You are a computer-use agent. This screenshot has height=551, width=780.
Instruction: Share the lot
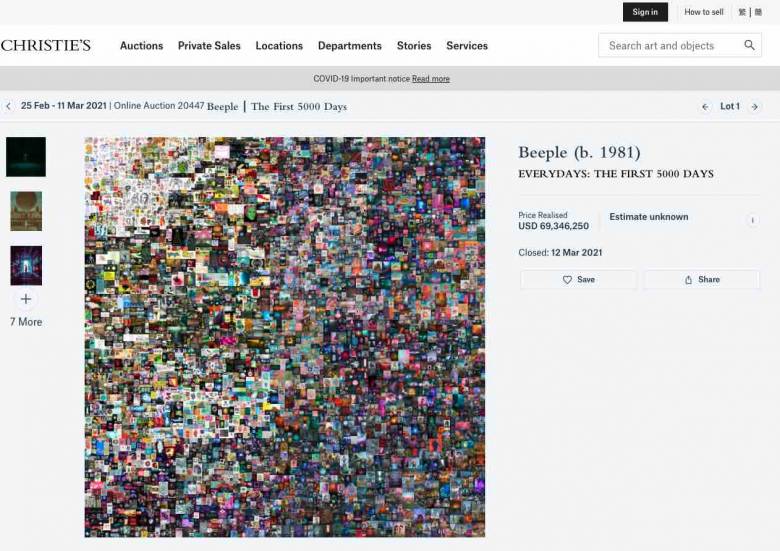coord(702,279)
